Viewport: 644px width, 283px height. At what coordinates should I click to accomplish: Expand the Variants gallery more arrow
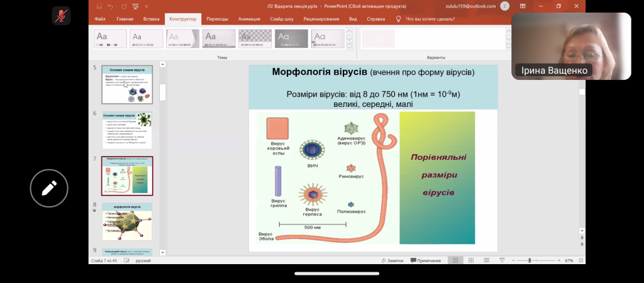[x=509, y=47]
